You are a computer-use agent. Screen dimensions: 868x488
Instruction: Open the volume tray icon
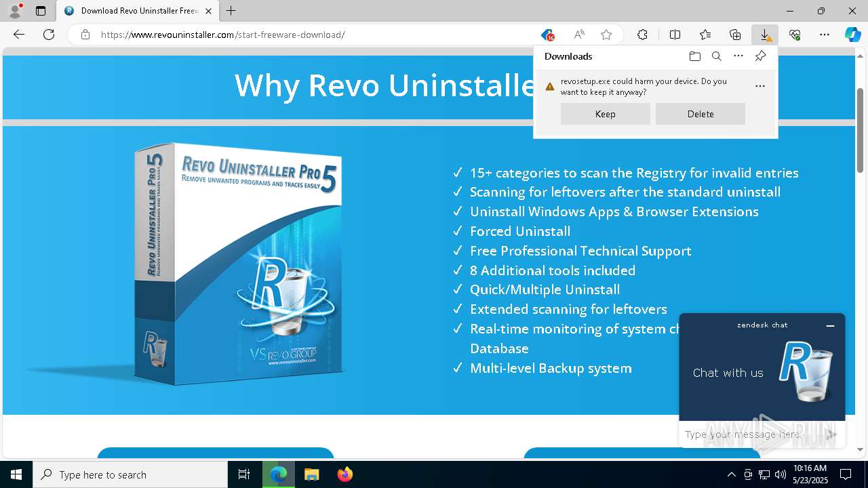pos(781,474)
